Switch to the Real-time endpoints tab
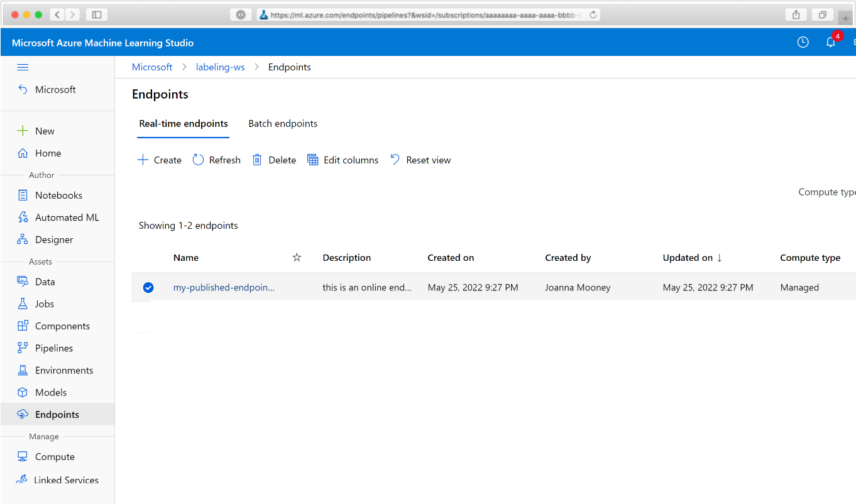The image size is (856, 504). pos(184,124)
